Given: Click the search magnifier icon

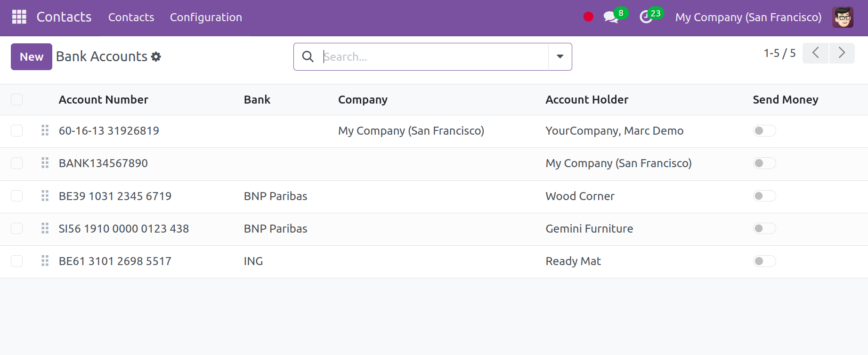Looking at the screenshot, I should (308, 57).
